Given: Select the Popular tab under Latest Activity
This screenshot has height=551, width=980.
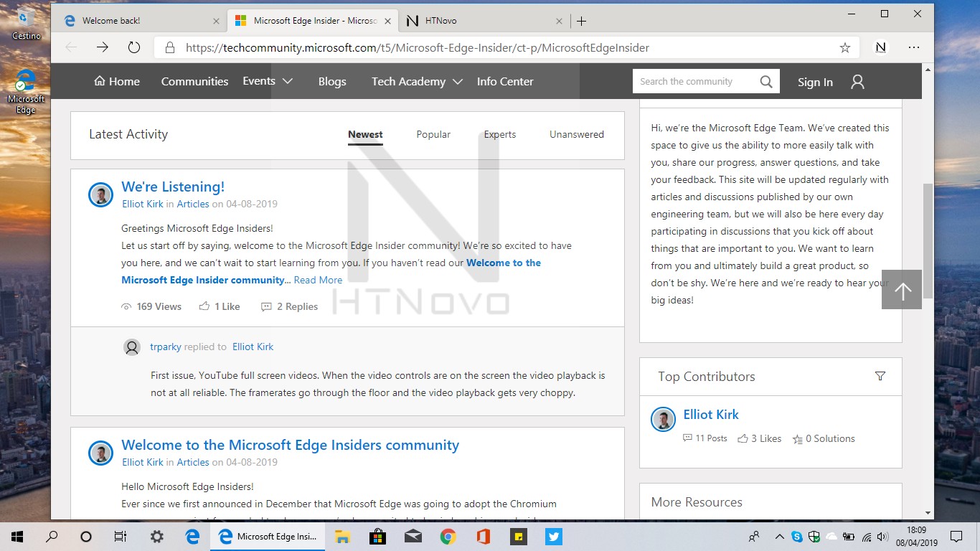Looking at the screenshot, I should coord(433,134).
